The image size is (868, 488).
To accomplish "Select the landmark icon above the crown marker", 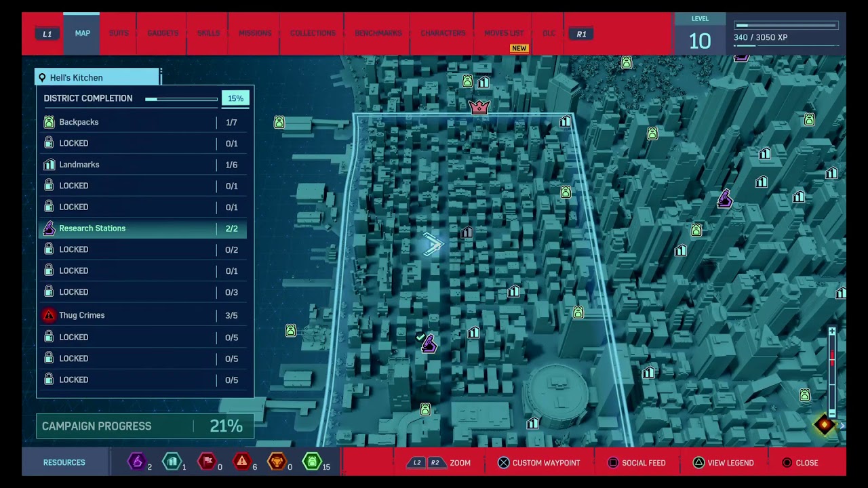I will tap(483, 83).
